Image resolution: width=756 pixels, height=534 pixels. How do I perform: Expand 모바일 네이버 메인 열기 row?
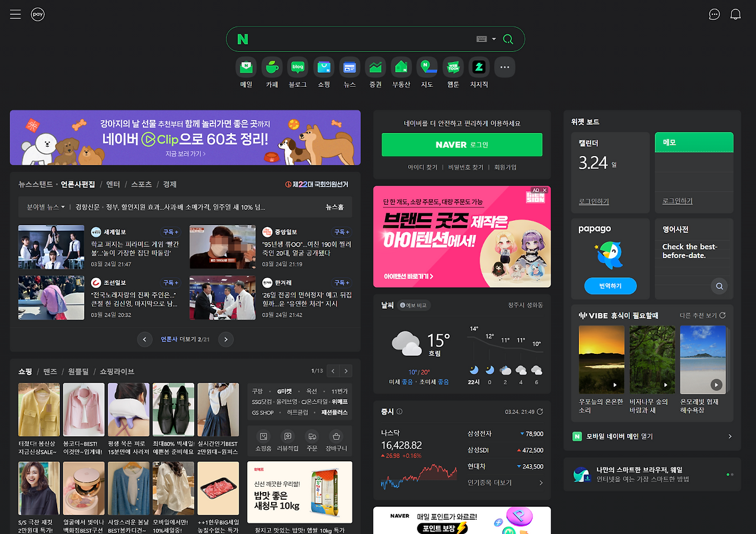(x=652, y=437)
